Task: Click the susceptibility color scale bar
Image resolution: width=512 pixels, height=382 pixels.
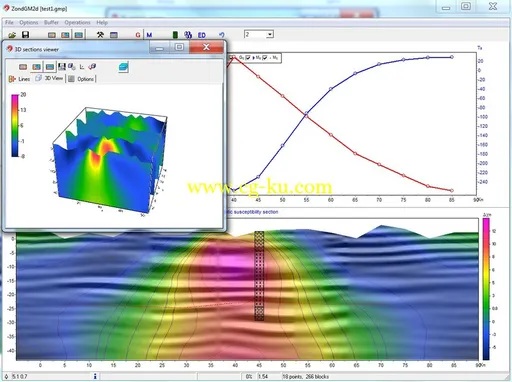Action: point(486,289)
